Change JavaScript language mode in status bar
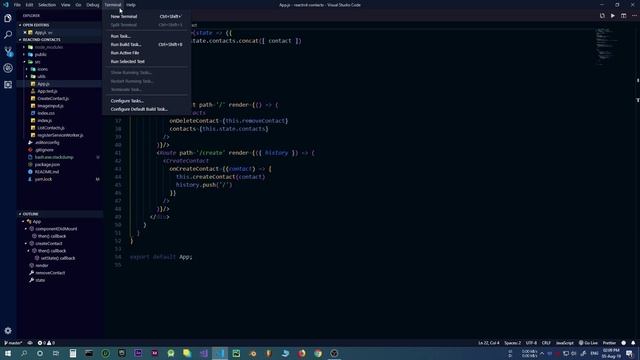 (564, 343)
